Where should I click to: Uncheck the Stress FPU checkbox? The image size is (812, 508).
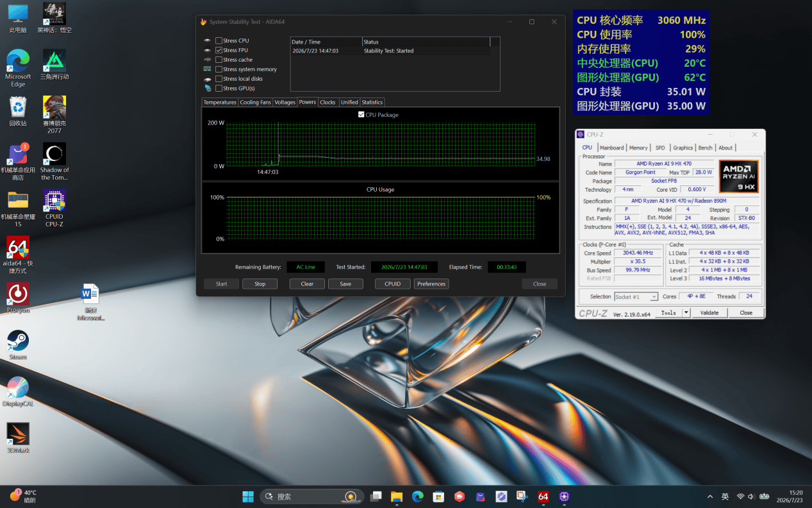pyautogui.click(x=219, y=50)
